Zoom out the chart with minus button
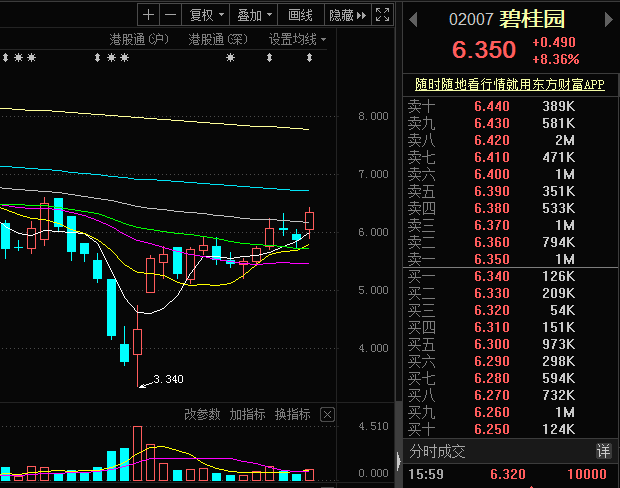Viewport: 620px width, 488px height. point(170,15)
